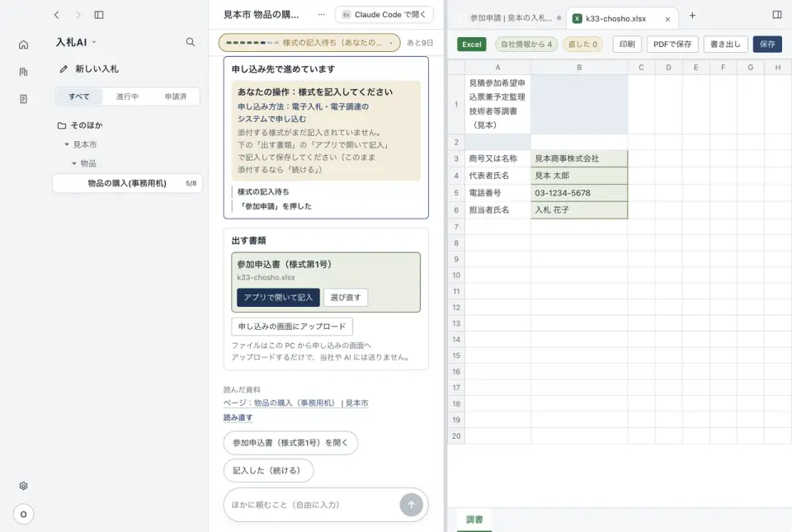792x532 pixels.
Task: Close the k33-chosho.xlsx tab
Action: [x=667, y=19]
